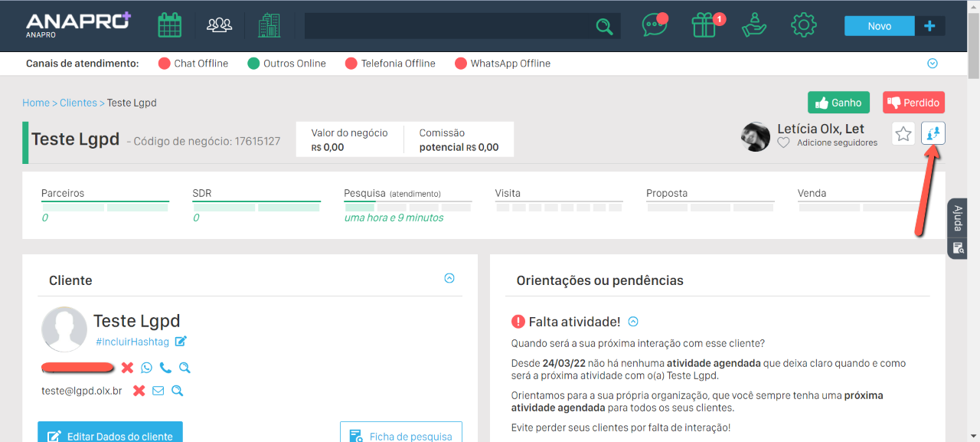Open the settings gear icon
The image size is (980, 442).
point(803,25)
